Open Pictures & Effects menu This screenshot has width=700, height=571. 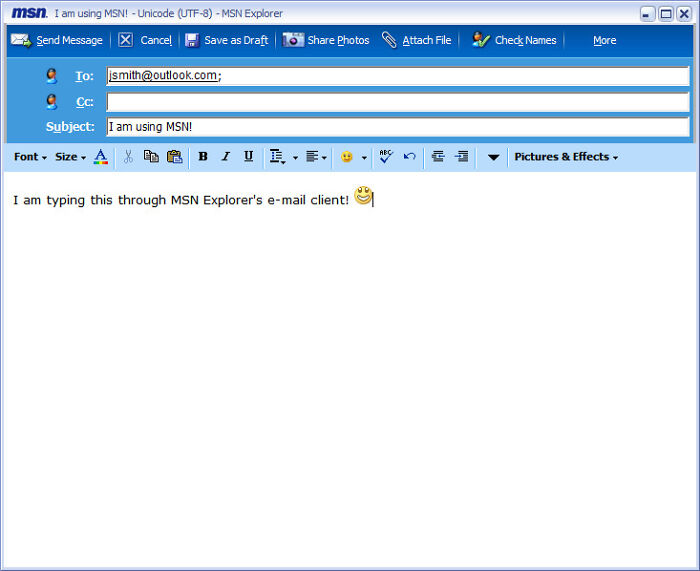[x=566, y=157]
